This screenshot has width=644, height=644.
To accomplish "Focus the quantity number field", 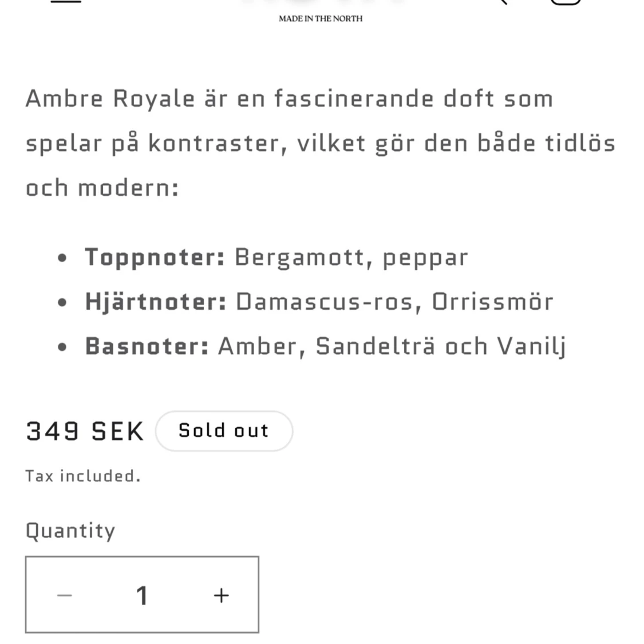I will 142,595.
